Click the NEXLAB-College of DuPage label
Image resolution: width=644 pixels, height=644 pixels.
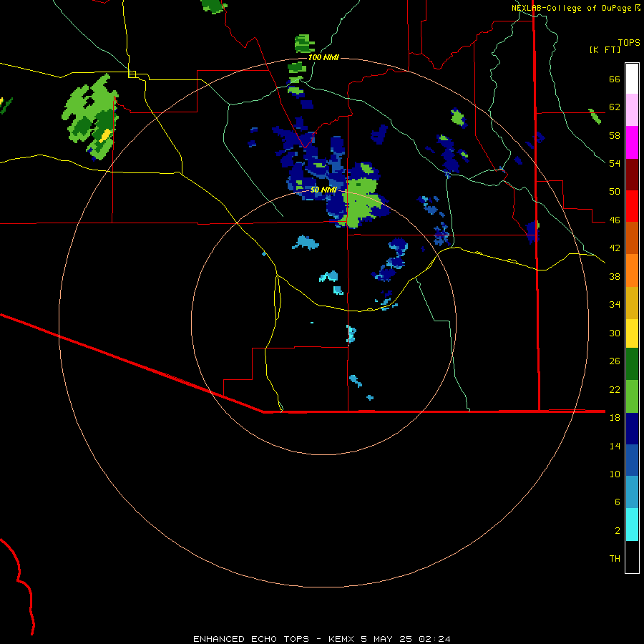point(571,8)
